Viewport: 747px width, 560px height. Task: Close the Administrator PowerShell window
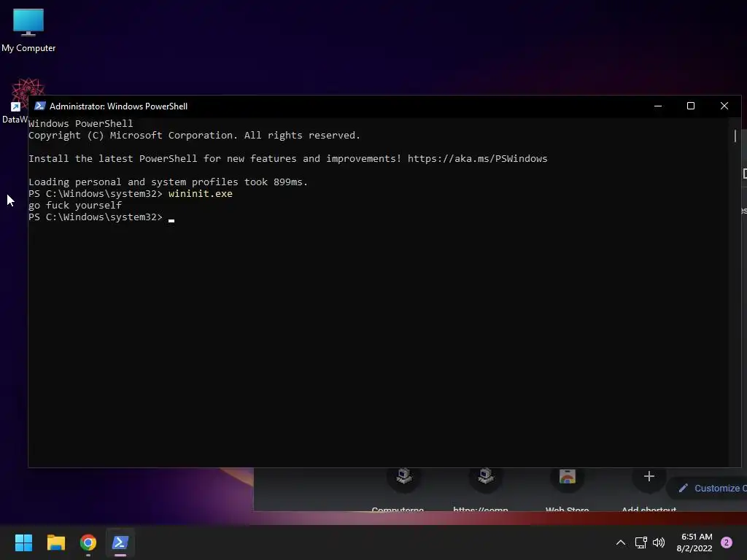click(x=724, y=106)
